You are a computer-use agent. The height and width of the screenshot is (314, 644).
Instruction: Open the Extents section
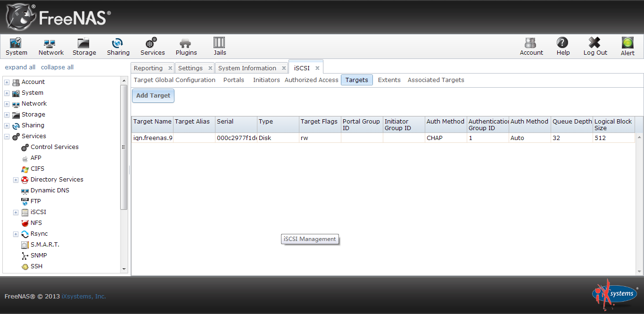click(x=389, y=80)
